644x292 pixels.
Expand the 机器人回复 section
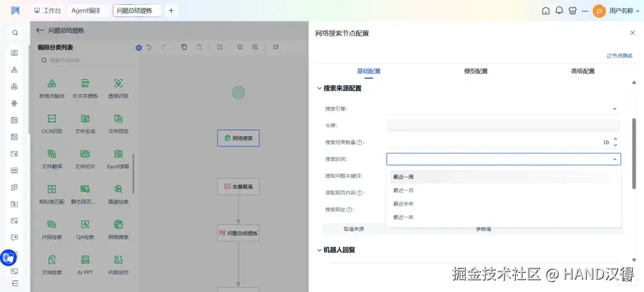point(320,250)
